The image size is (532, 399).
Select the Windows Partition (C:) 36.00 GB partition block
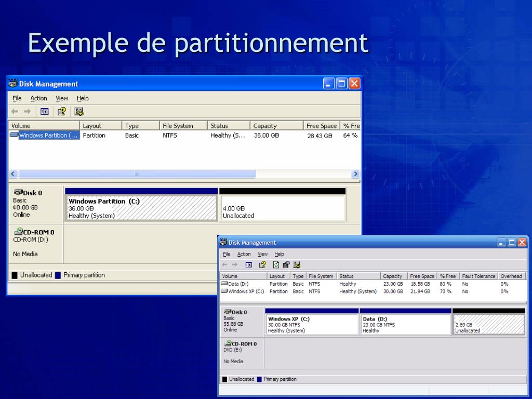point(141,208)
